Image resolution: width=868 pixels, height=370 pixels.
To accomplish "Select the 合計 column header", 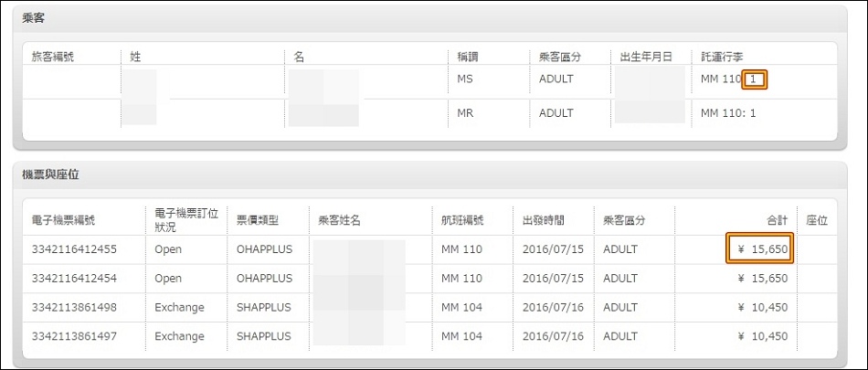I will point(778,220).
